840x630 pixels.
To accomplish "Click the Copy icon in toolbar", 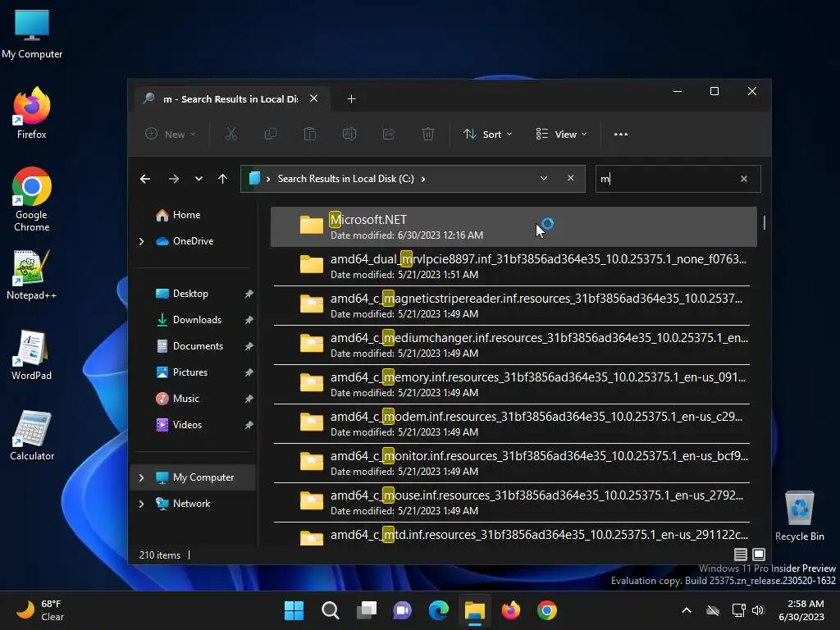I will coord(271,134).
